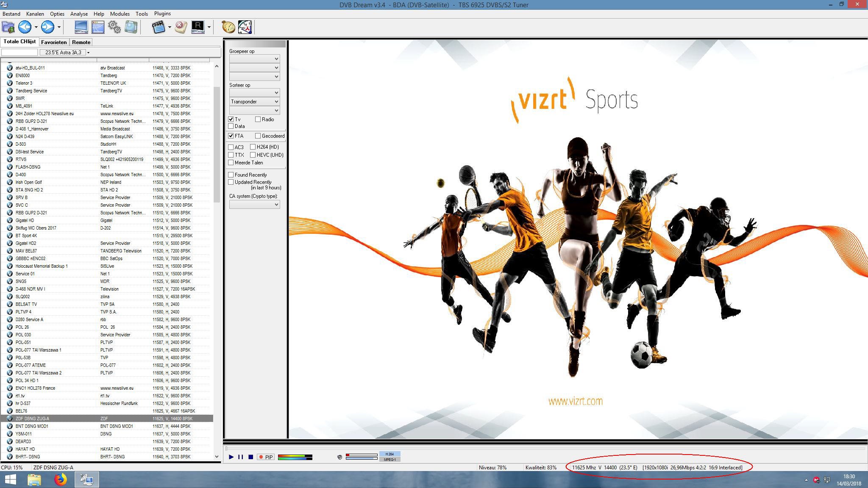Open File Explorer from the taskbar

tap(34, 480)
